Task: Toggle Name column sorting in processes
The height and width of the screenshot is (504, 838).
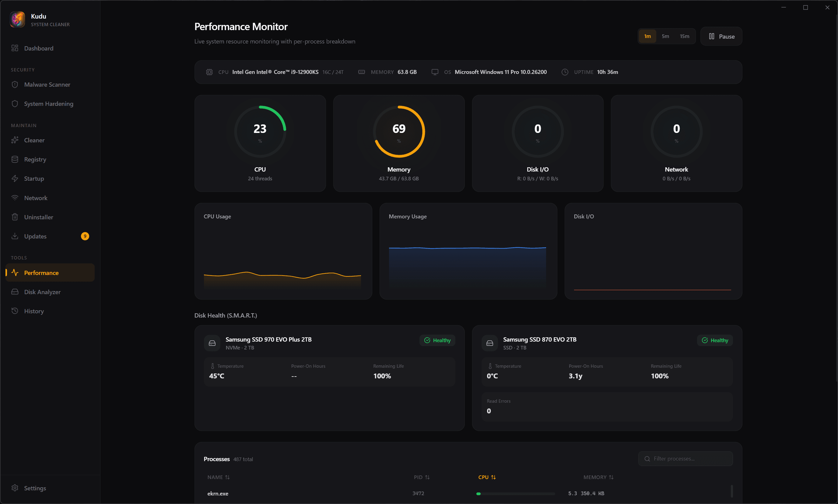Action: pos(218,477)
